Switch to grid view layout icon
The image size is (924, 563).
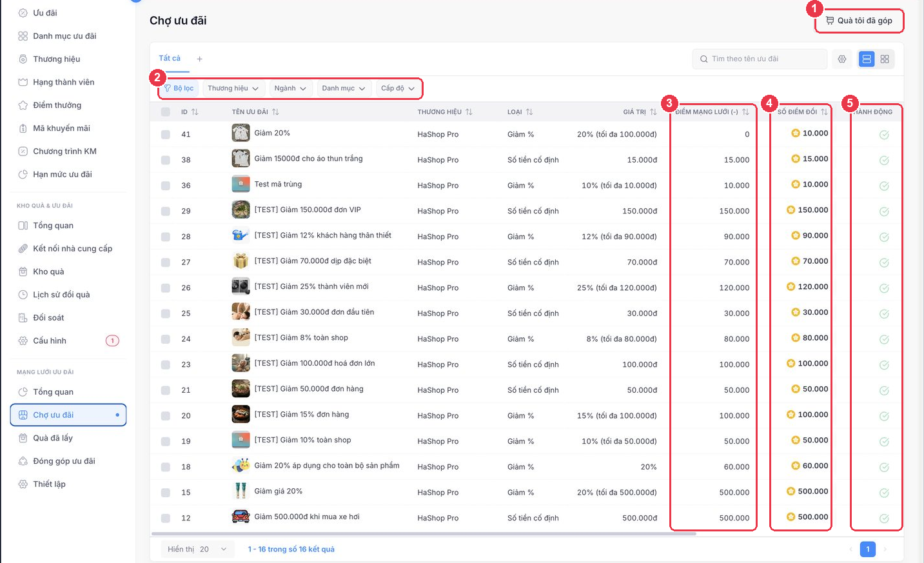[x=885, y=59]
